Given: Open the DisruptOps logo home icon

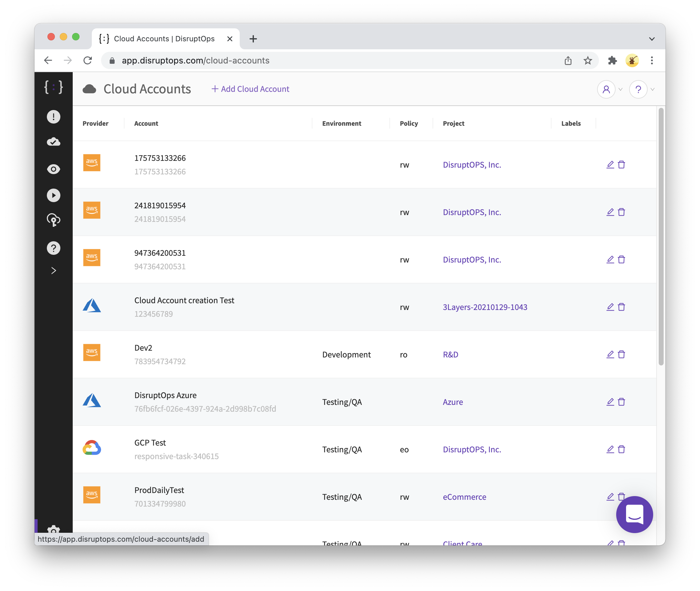Looking at the screenshot, I should [x=54, y=88].
